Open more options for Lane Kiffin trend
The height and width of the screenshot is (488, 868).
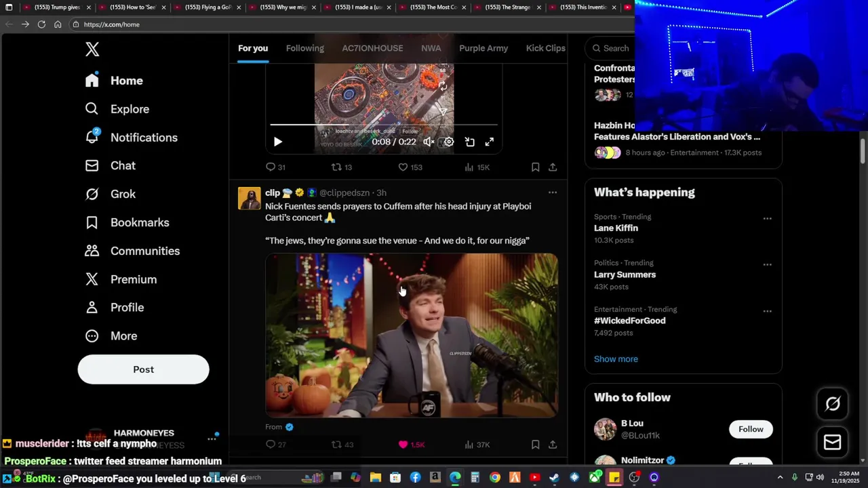[767, 218]
